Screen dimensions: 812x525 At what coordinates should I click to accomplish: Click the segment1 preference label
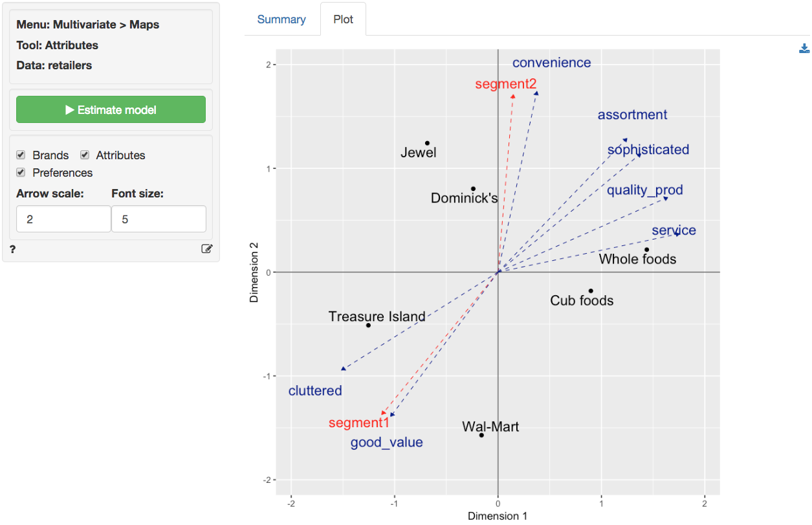[358, 423]
